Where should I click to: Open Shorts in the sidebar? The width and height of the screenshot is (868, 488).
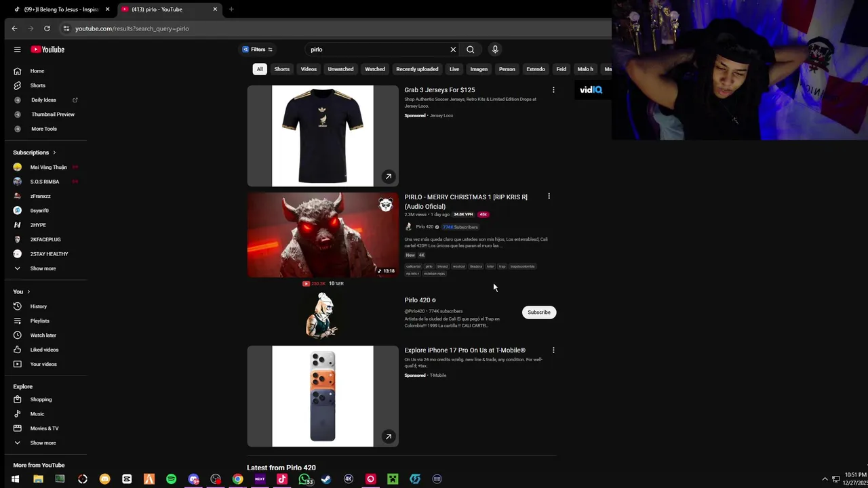tap(38, 85)
